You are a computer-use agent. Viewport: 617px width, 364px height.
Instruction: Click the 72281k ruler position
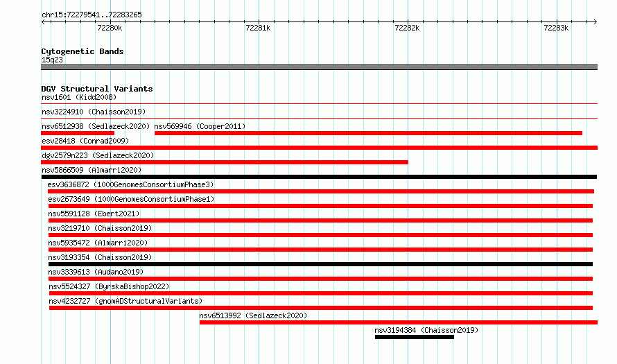pos(258,28)
